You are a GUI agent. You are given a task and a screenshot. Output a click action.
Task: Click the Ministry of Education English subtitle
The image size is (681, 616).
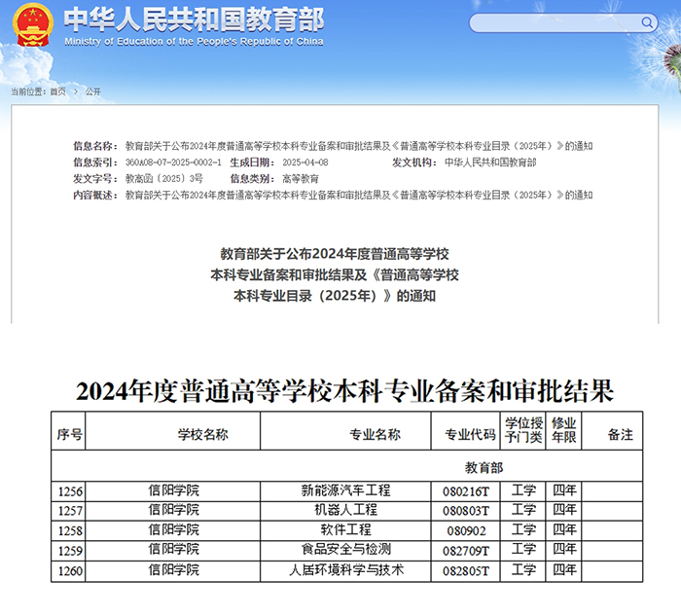click(x=194, y=43)
